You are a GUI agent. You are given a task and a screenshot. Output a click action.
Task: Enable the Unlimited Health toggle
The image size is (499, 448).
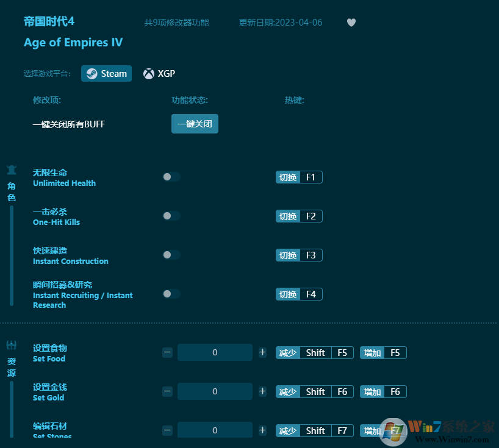coord(171,177)
